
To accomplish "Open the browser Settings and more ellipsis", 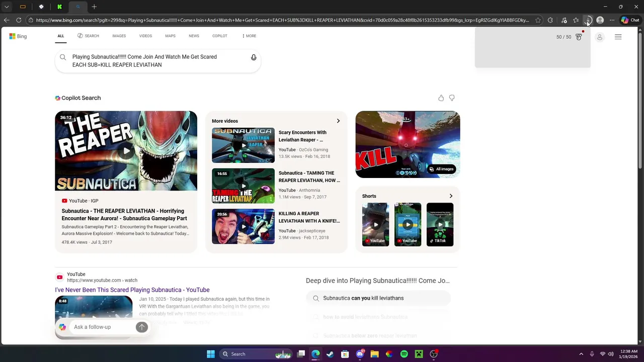I will coord(612,20).
